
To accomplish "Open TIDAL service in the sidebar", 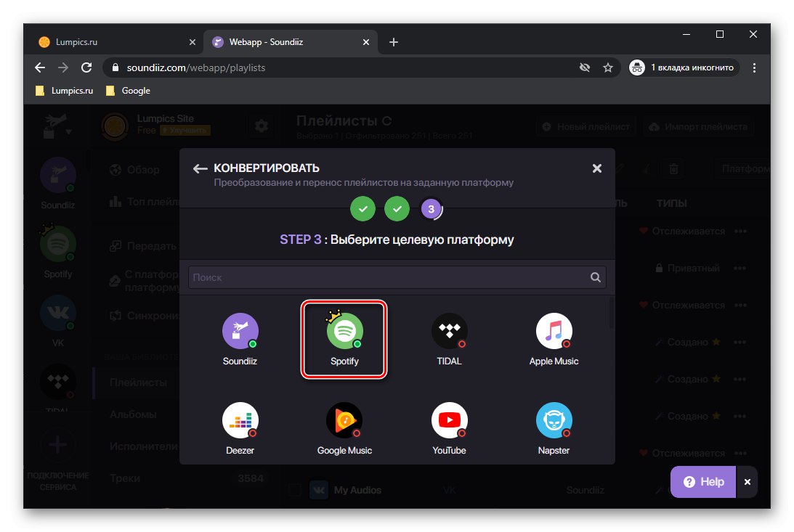I will 57,388.
